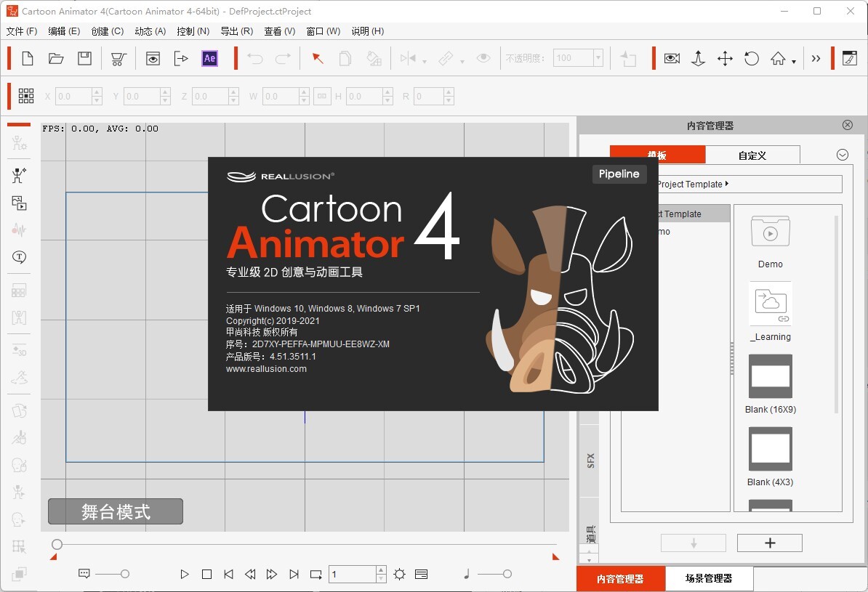868x592 pixels.
Task: Stop the playback
Action: pos(206,575)
